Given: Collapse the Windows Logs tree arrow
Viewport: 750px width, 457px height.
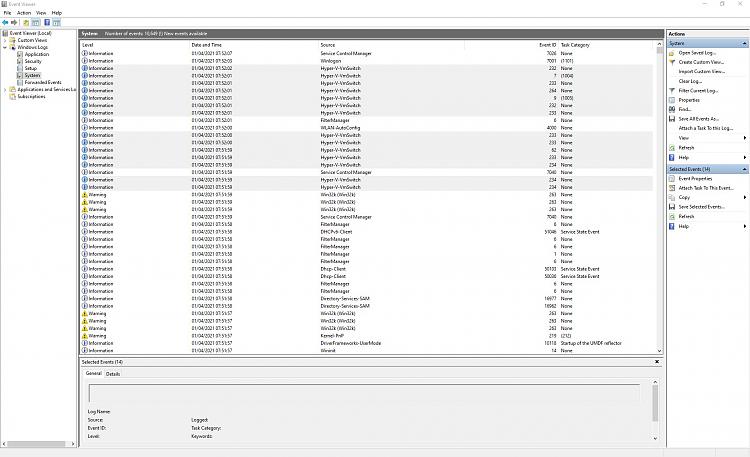Looking at the screenshot, I should pos(5,47).
